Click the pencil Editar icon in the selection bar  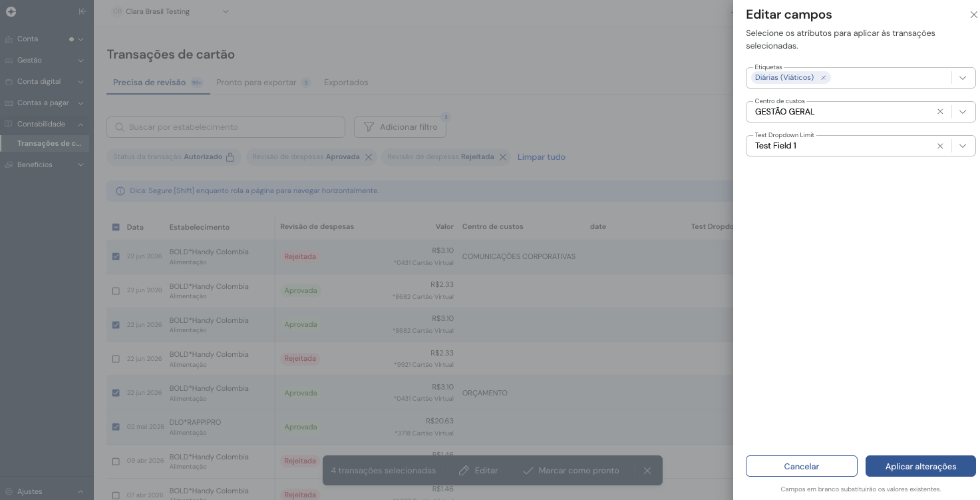(464, 471)
